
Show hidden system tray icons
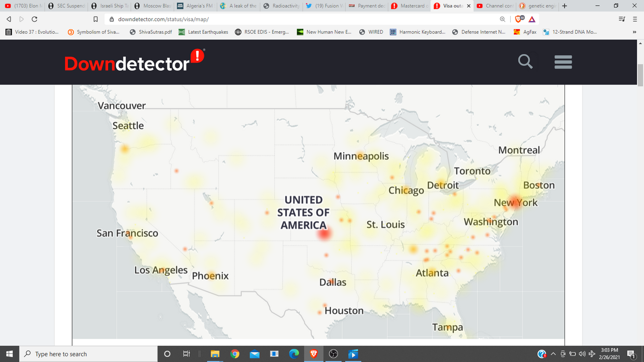click(553, 354)
